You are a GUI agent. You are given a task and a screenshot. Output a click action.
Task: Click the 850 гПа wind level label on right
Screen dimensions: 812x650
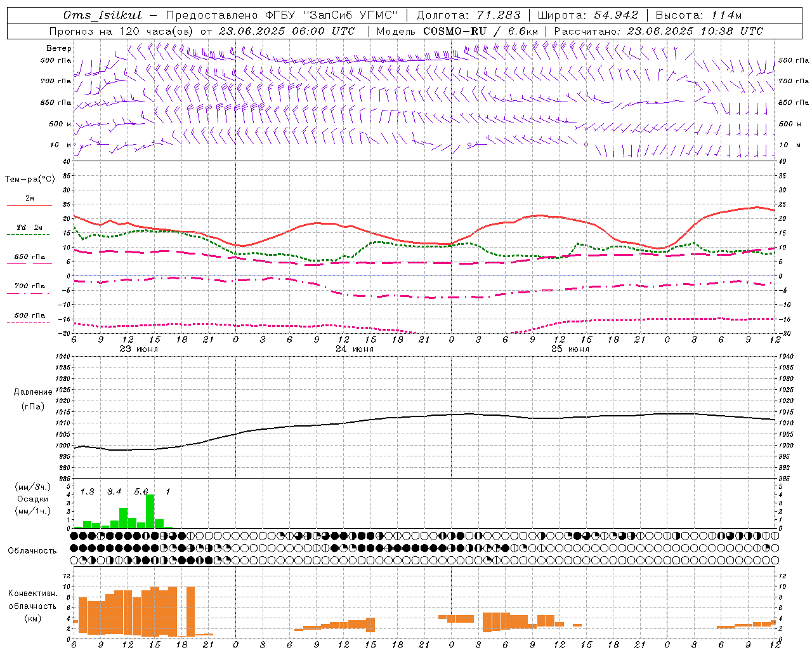click(794, 102)
